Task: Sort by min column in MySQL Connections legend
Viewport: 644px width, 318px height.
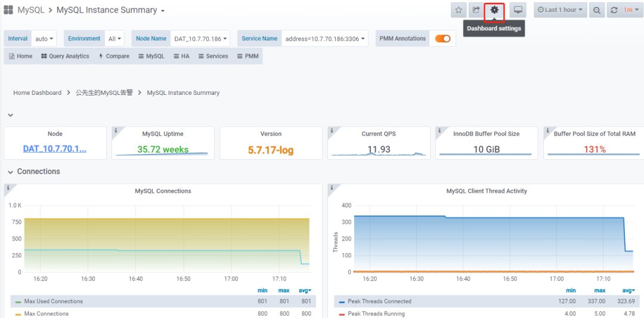Action: click(262, 291)
